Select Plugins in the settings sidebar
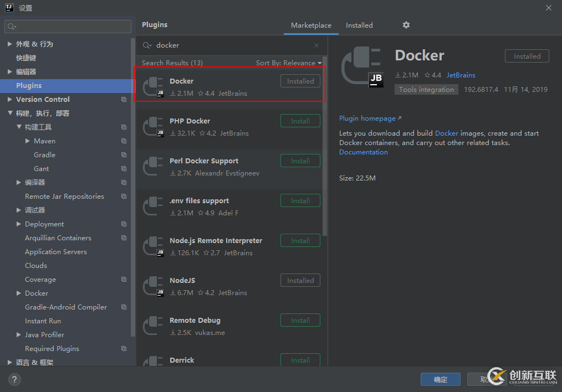 point(29,86)
